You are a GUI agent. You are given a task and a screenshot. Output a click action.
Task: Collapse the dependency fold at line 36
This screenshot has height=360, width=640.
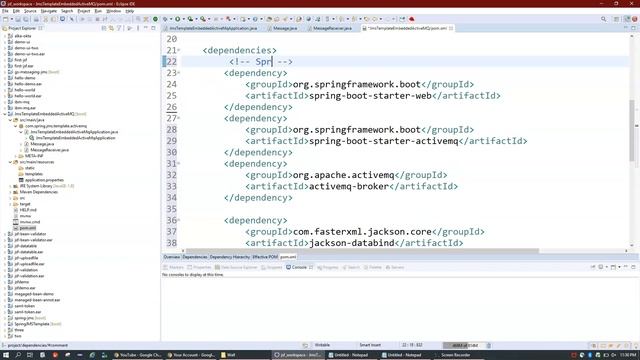pyautogui.click(x=178, y=220)
